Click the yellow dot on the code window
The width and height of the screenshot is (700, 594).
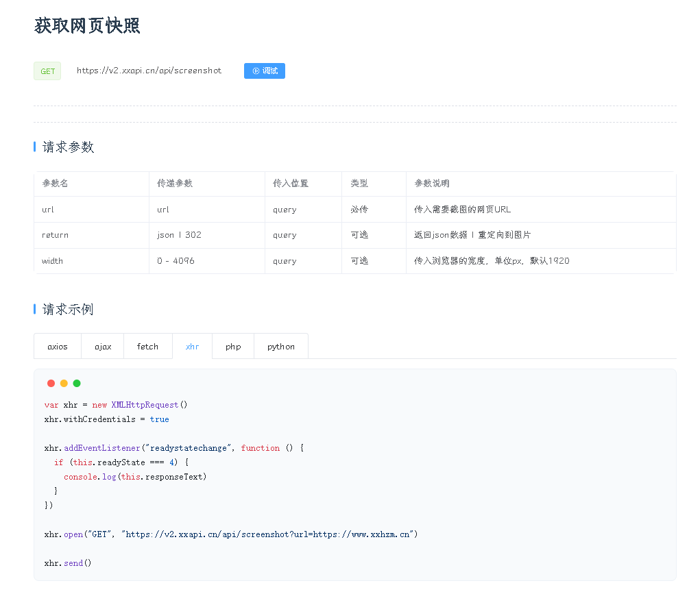(64, 384)
